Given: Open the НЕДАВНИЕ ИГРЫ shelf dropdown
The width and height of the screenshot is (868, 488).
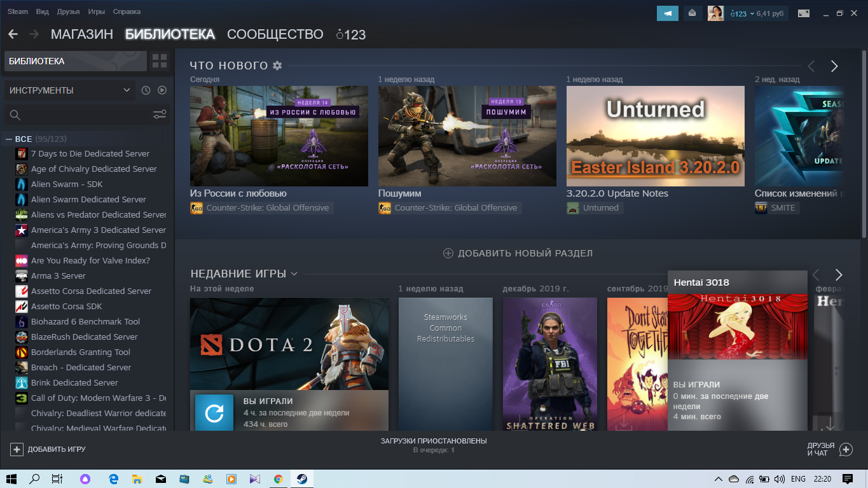Looking at the screenshot, I should pyautogui.click(x=294, y=274).
